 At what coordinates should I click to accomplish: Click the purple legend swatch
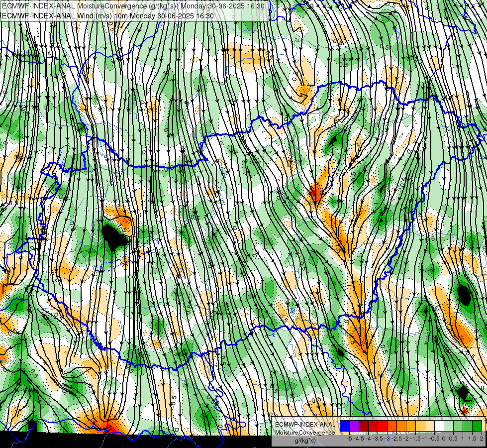click(354, 426)
